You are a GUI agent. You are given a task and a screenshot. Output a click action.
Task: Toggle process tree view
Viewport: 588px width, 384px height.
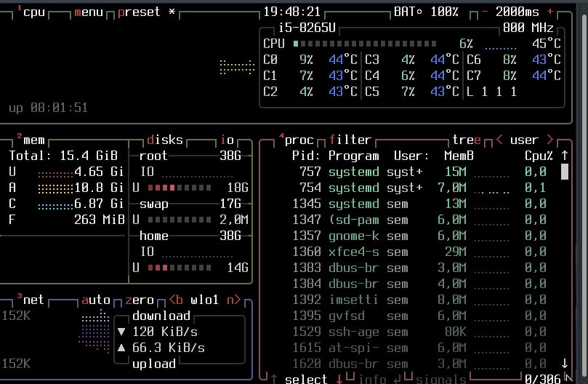click(466, 140)
